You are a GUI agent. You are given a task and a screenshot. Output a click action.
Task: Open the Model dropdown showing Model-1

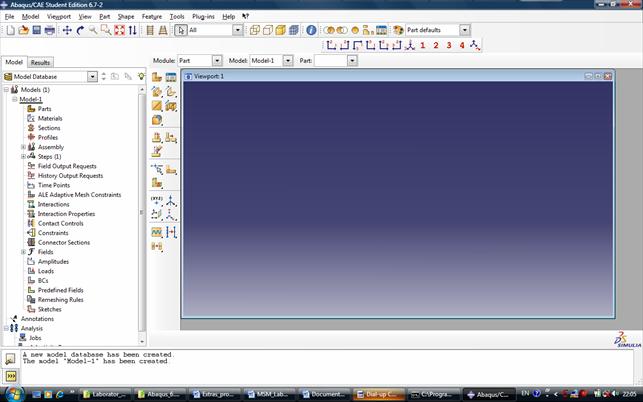tap(271, 61)
